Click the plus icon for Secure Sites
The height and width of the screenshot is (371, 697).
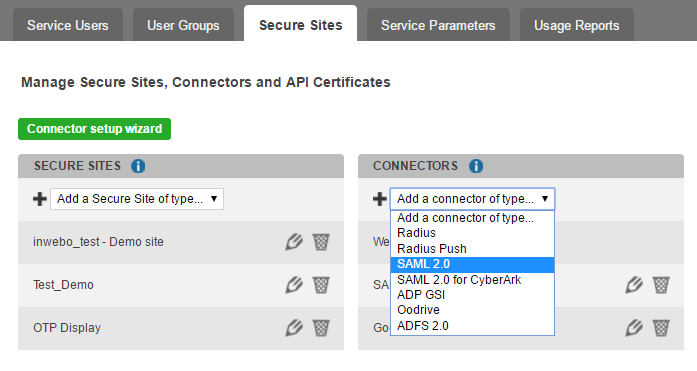click(40, 199)
